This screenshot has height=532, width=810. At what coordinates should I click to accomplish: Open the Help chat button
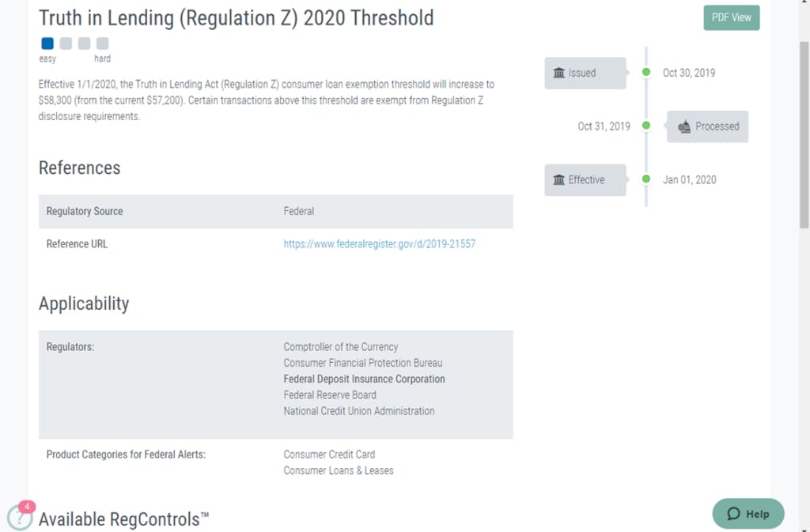pos(748,514)
